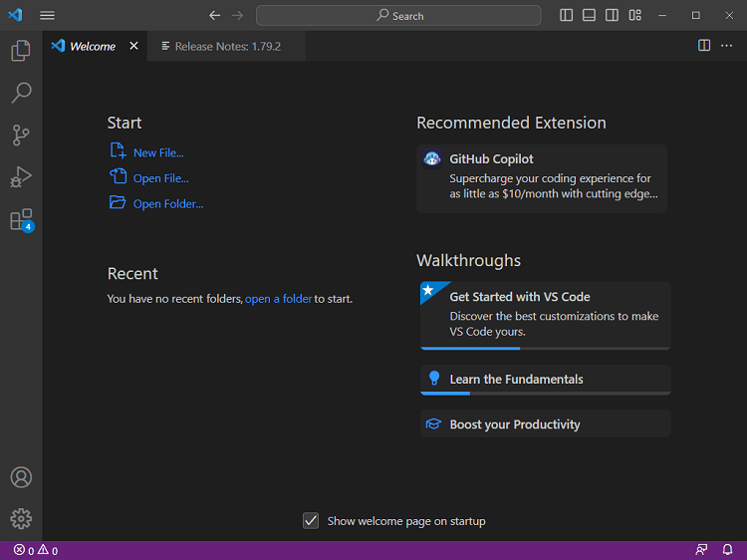
Task: Open Source Control view
Action: click(x=21, y=135)
